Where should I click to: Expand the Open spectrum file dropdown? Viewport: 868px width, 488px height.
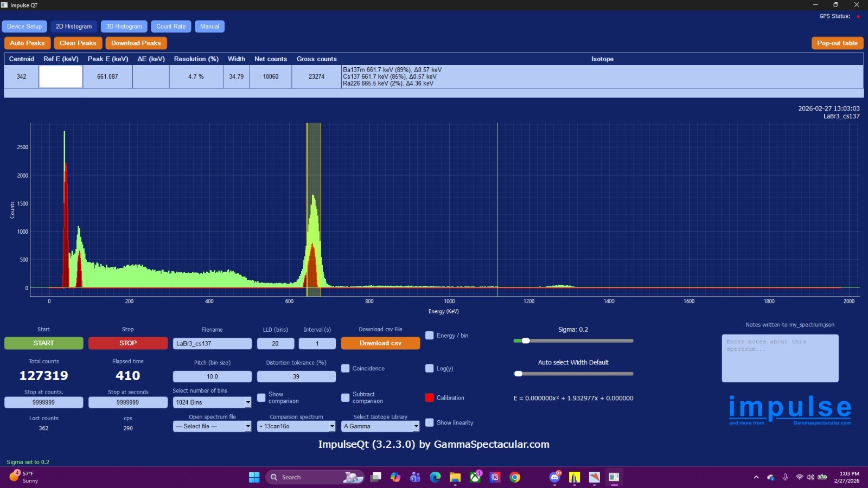(212, 427)
